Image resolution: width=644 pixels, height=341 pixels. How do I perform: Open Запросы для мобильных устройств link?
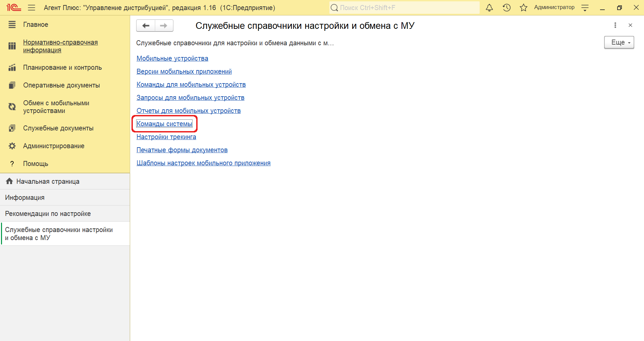point(191,98)
